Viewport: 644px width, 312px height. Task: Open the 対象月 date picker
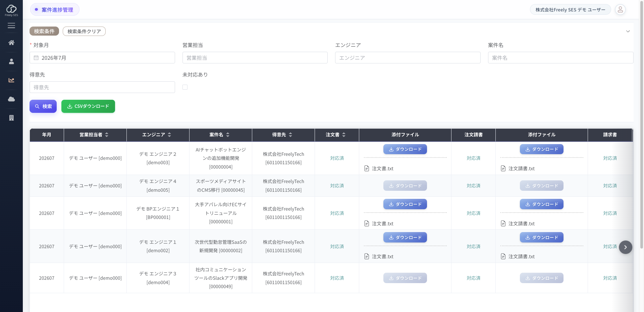pos(102,58)
